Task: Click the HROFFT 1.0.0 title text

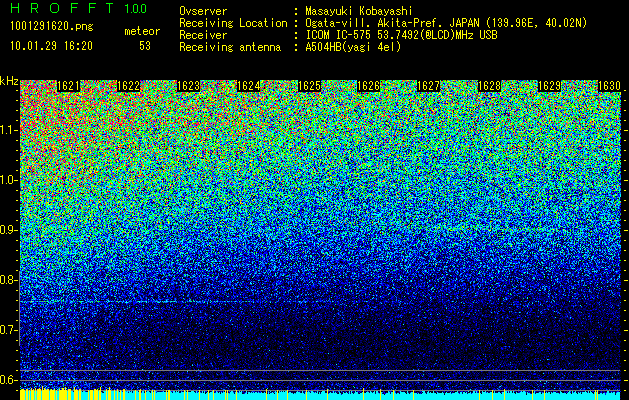Action: (x=79, y=8)
